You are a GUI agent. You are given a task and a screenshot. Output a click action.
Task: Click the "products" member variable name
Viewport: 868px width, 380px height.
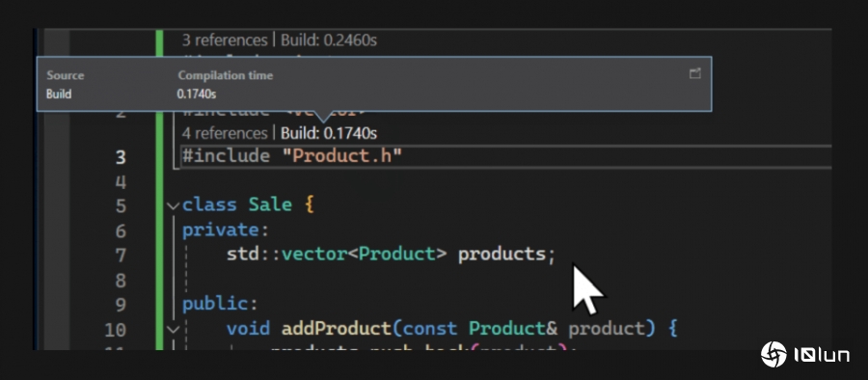[502, 255]
